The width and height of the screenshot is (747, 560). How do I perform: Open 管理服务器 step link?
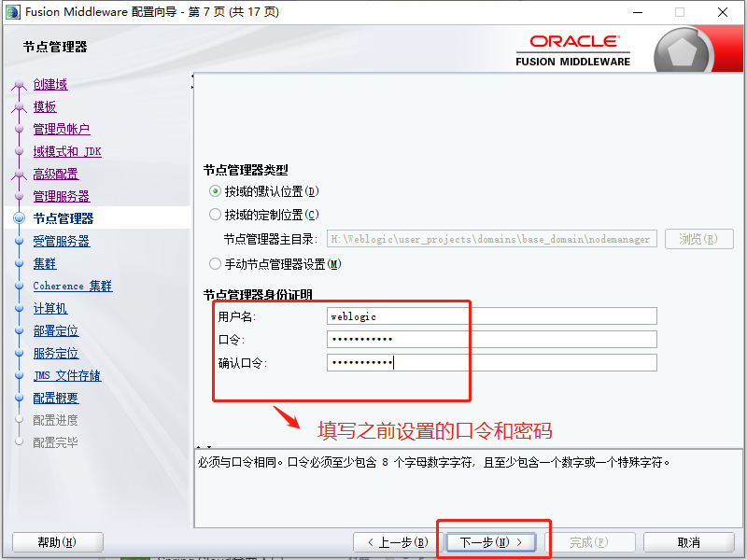tap(62, 196)
